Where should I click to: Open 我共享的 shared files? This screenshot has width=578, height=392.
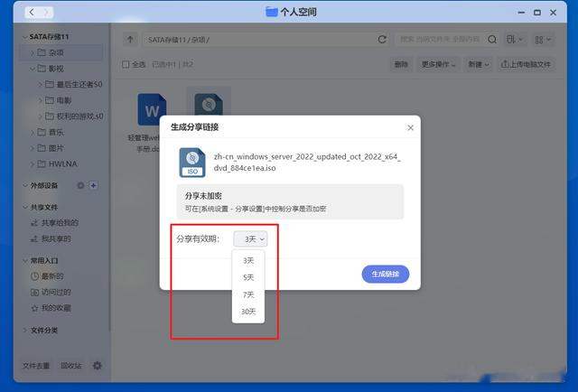(51, 239)
